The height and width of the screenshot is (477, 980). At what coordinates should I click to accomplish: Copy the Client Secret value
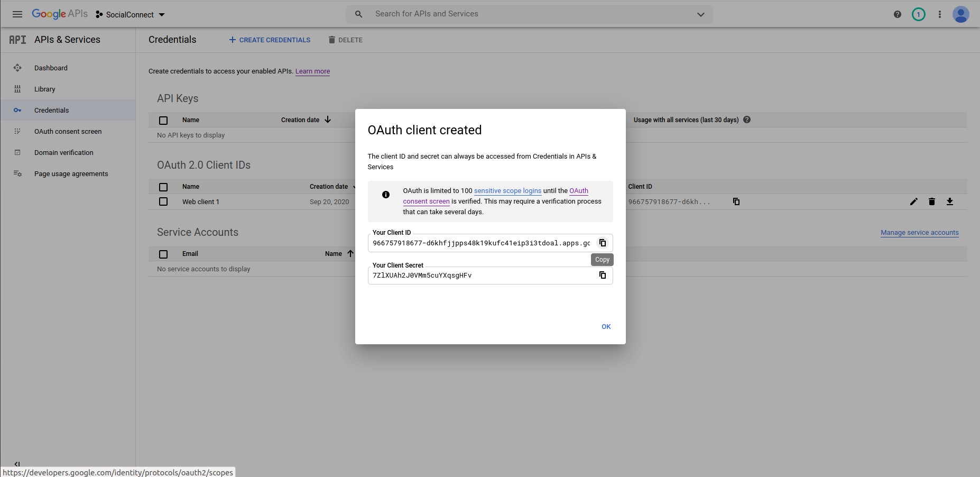click(602, 275)
